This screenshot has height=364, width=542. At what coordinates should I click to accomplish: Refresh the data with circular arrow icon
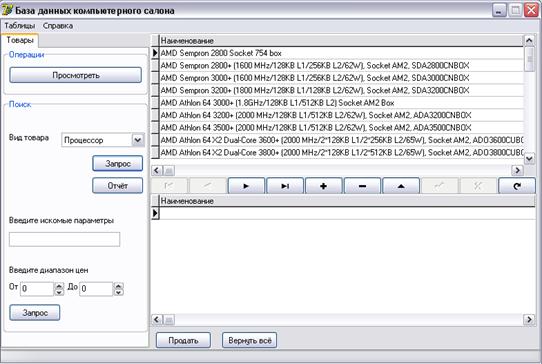pos(517,186)
